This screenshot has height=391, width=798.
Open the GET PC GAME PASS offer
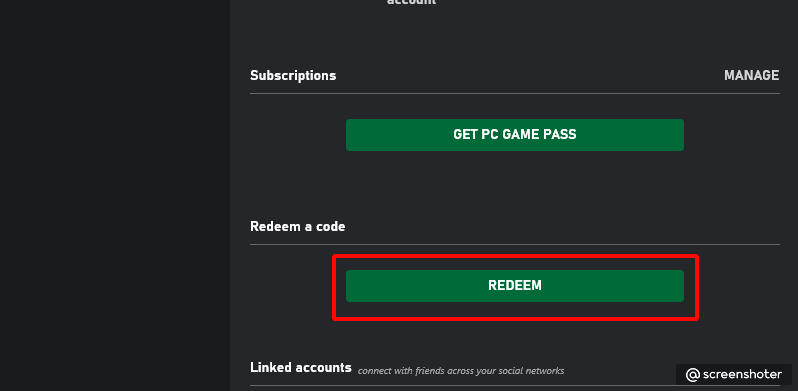(515, 135)
